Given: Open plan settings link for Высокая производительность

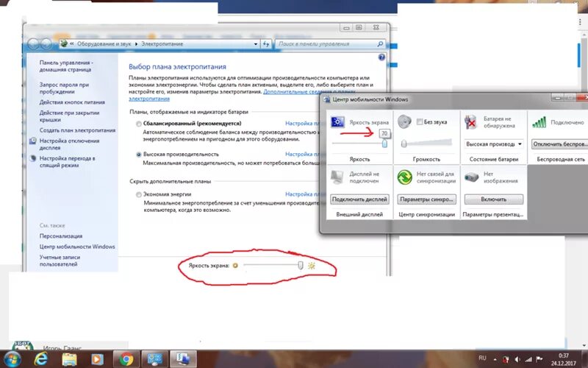Looking at the screenshot, I should point(302,154).
